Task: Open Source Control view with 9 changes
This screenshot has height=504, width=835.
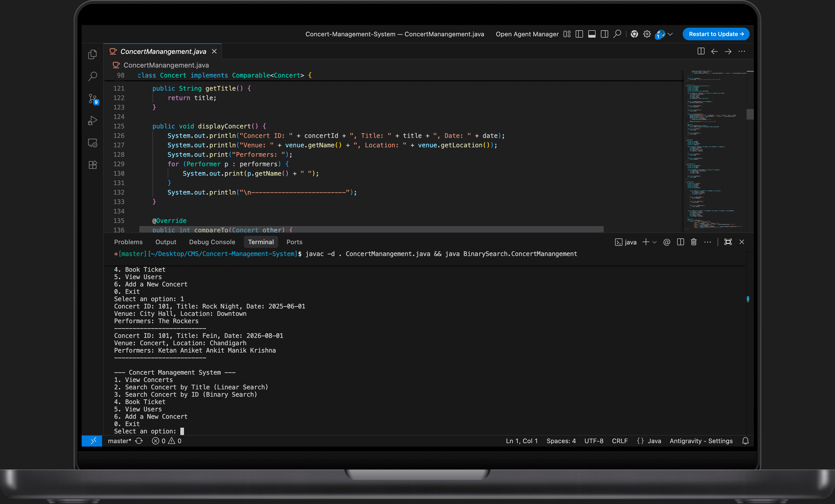Action: point(93,98)
